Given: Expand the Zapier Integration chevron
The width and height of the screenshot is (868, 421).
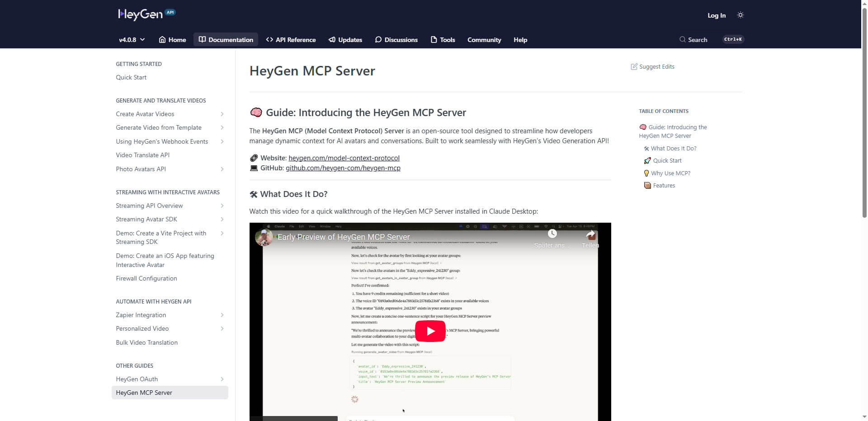Looking at the screenshot, I should 222,315.
